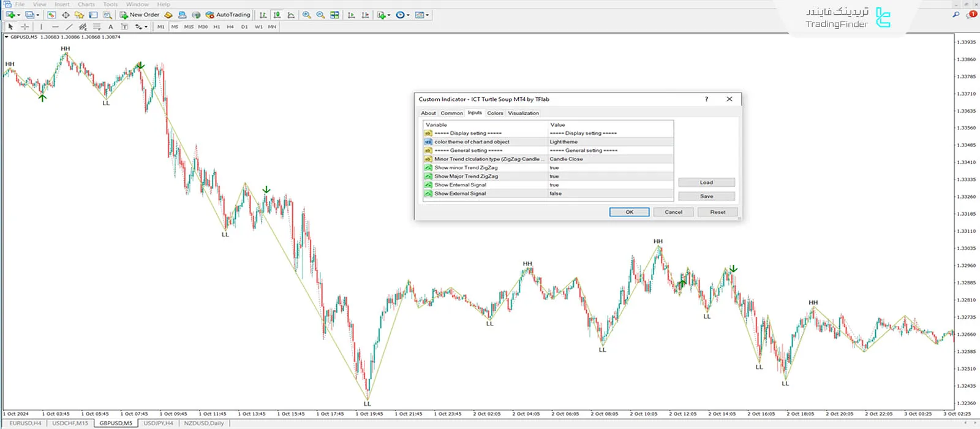The image size is (980, 429).
Task: Open the 'Light theme' color theme dropdown
Action: [609, 142]
